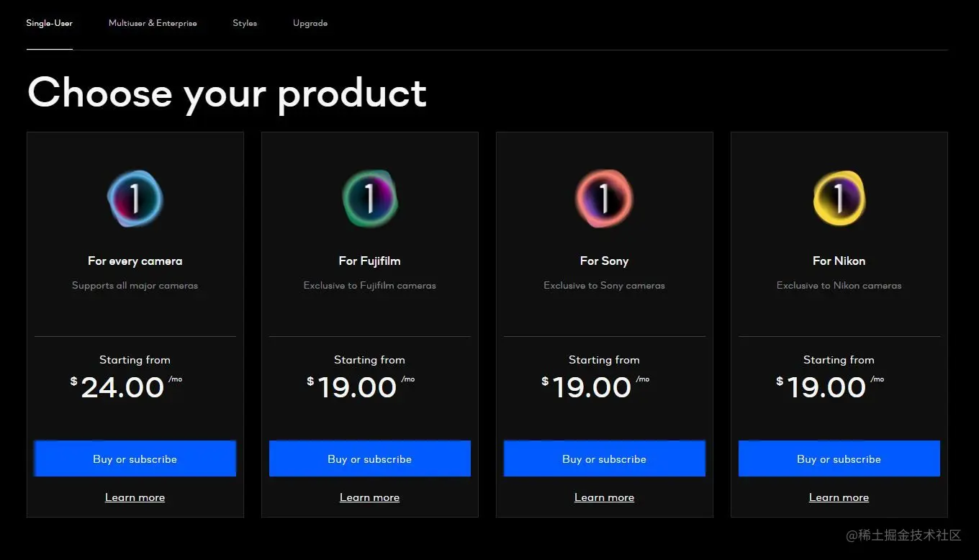Open the Multiuser & Enterprise tab
The image size is (979, 560).
(153, 23)
